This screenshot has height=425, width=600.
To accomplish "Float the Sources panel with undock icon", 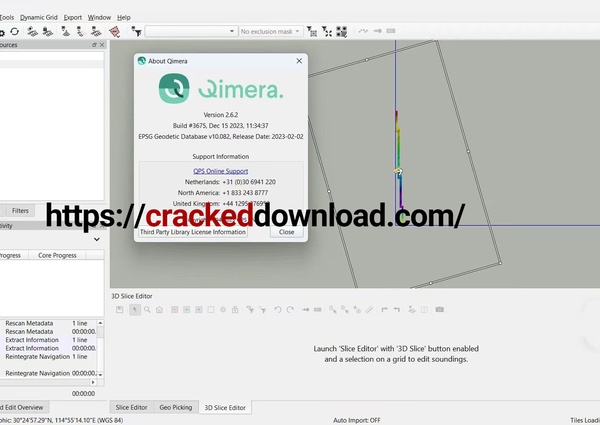I will (94, 45).
